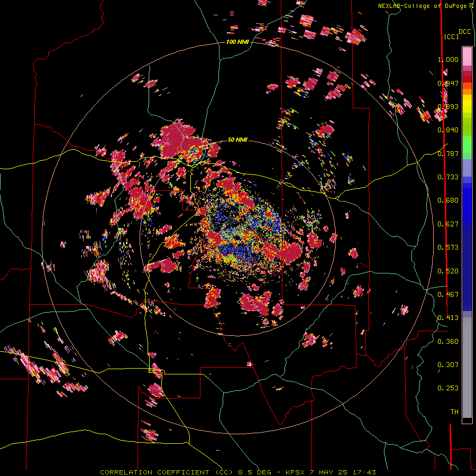Click the 0.360 legend value
The width and height of the screenshot is (476, 476).
448,342
